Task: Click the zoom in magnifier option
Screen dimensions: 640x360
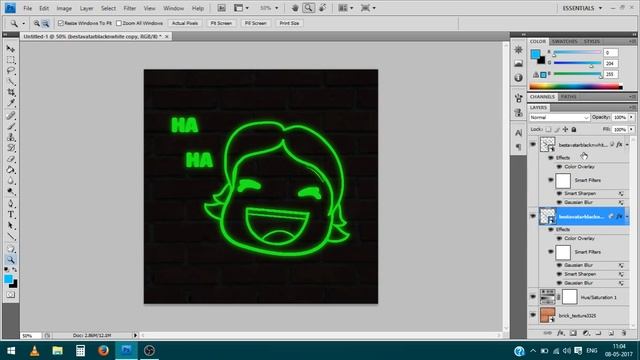Action: click(x=37, y=24)
